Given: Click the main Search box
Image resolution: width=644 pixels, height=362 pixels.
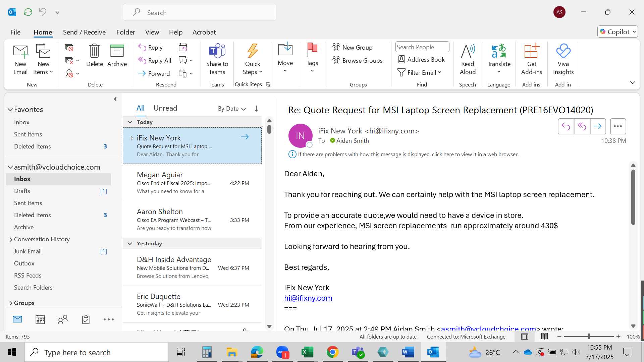Looking at the screenshot, I should point(200,12).
